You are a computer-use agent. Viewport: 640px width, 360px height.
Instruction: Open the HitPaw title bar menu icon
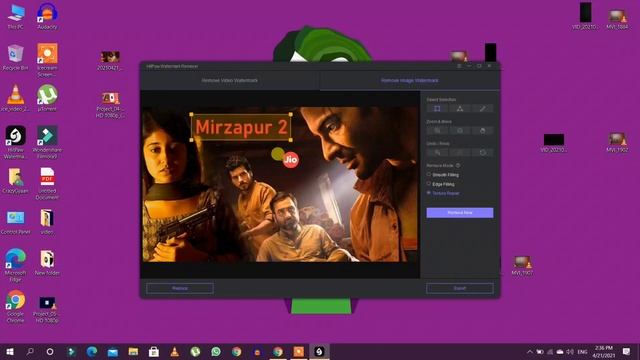point(459,66)
